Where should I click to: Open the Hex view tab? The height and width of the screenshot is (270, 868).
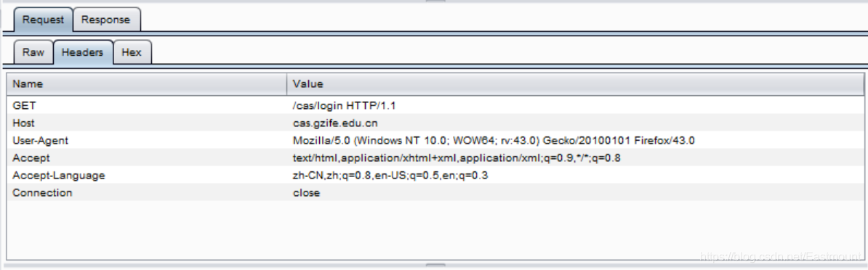[132, 52]
